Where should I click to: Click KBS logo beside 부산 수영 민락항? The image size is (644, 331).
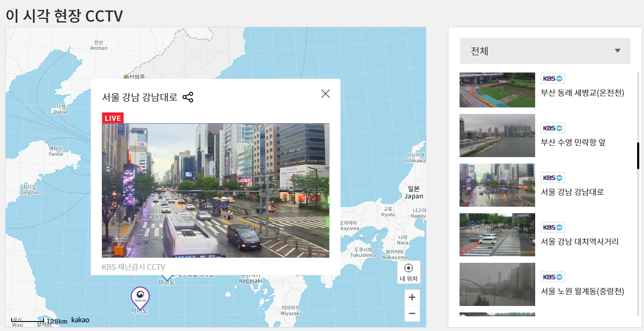[x=553, y=128]
